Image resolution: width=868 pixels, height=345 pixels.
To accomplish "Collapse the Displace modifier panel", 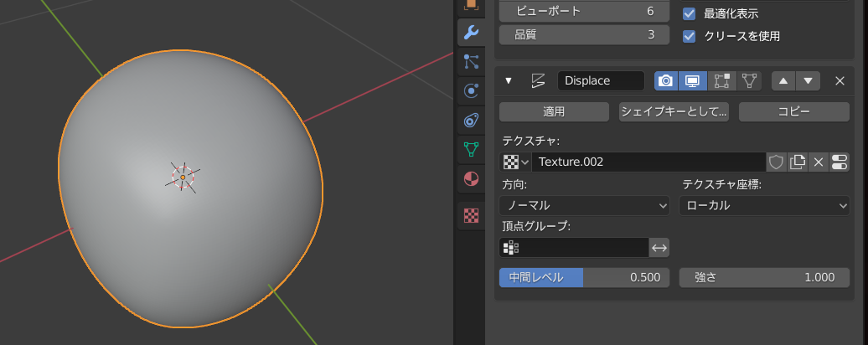I will 509,80.
